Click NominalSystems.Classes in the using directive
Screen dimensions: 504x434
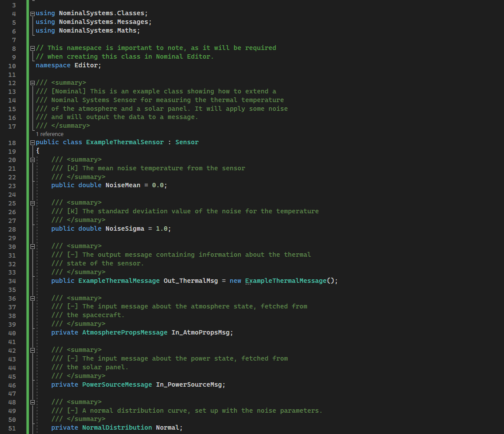[102, 13]
